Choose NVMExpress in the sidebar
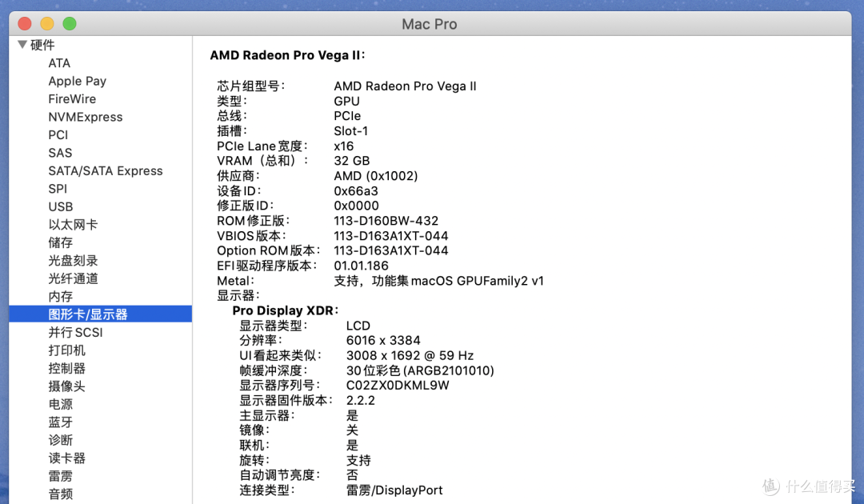This screenshot has width=864, height=504. click(x=86, y=117)
